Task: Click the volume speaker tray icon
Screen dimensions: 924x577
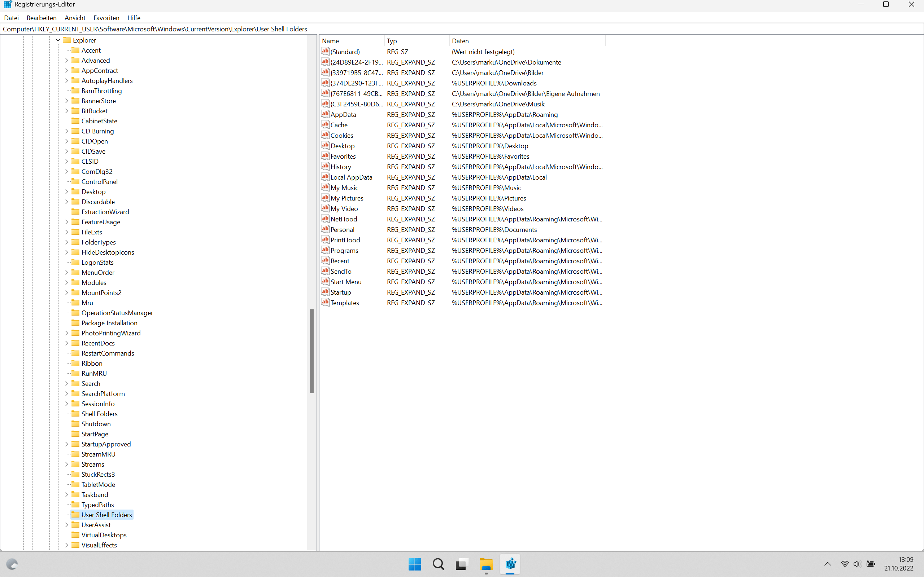Action: click(857, 564)
